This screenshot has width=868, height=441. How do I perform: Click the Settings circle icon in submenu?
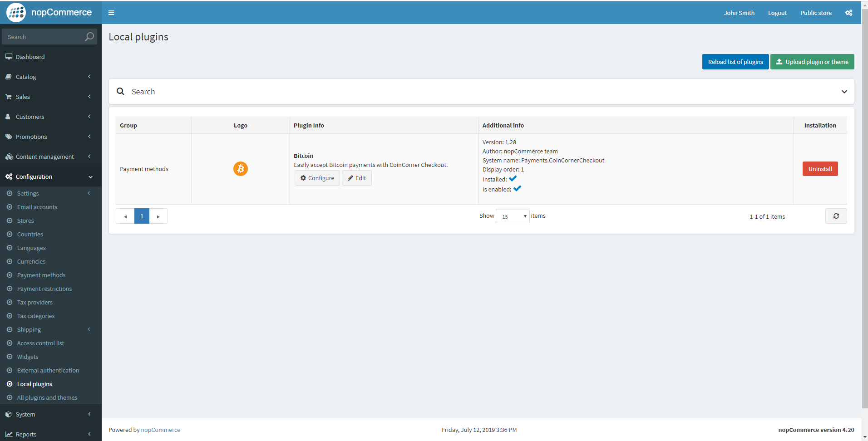point(10,193)
